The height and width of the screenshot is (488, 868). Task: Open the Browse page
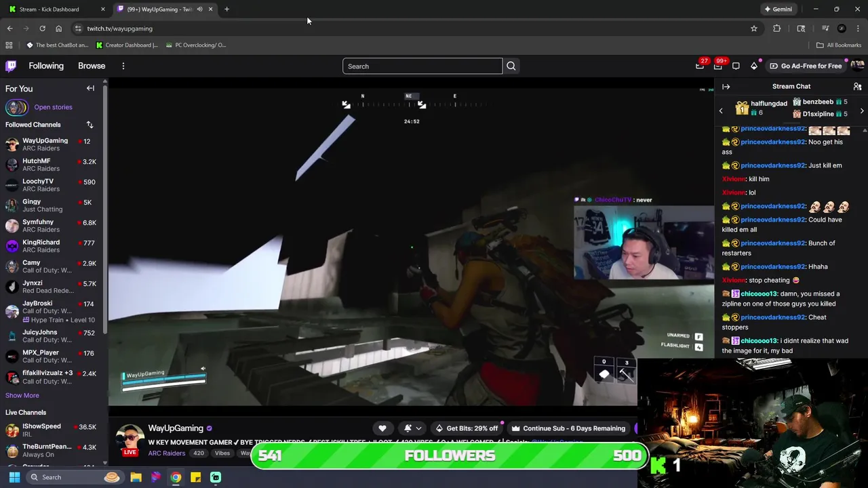point(92,66)
